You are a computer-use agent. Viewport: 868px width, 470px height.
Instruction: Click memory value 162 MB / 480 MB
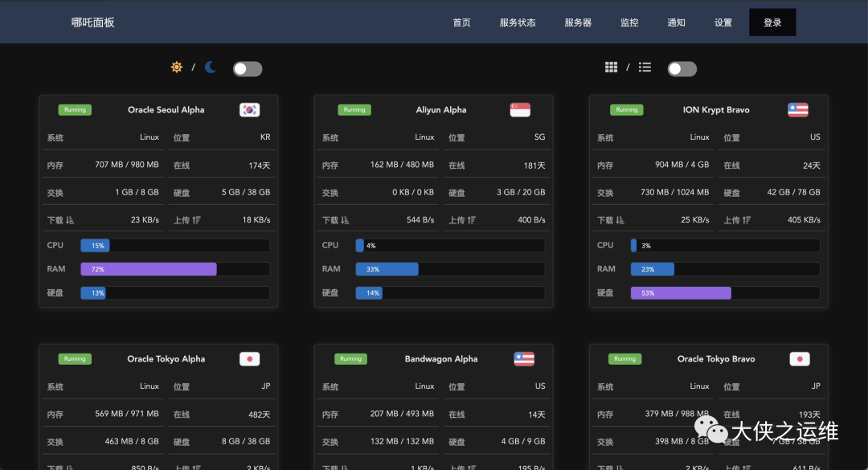(x=402, y=165)
